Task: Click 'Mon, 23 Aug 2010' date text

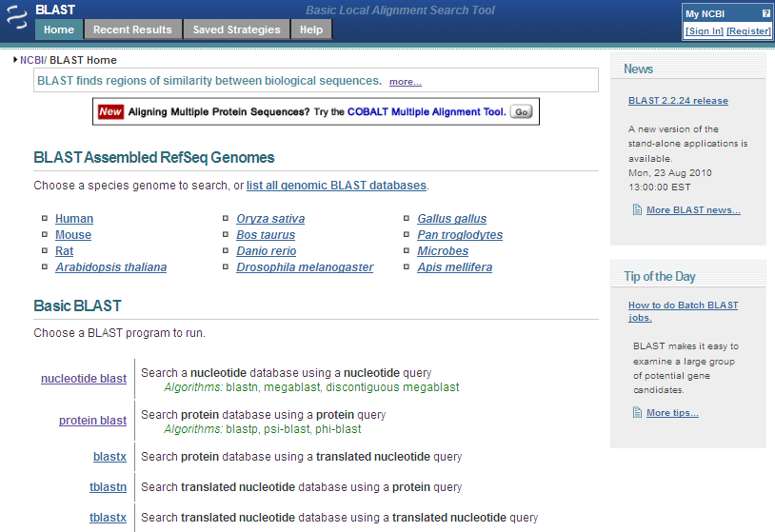Action: pyautogui.click(x=669, y=173)
